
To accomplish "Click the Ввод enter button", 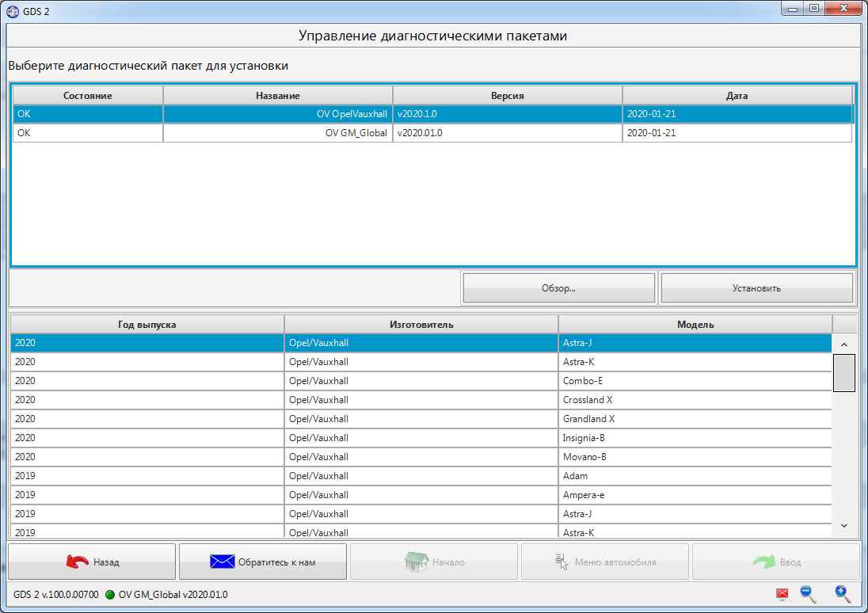I will tap(775, 562).
